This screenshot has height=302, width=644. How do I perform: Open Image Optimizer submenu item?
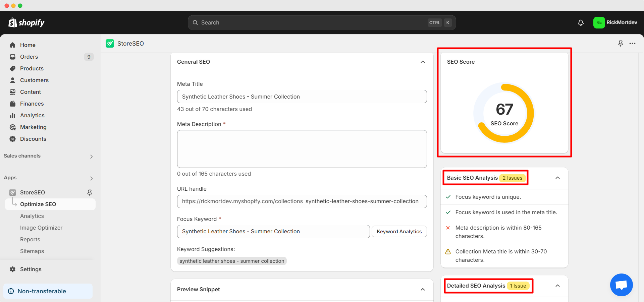tap(41, 228)
